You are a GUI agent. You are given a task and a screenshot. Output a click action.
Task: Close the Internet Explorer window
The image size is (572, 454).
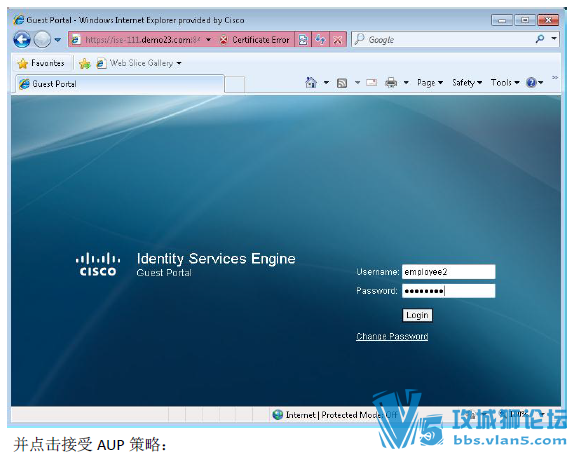point(548,20)
